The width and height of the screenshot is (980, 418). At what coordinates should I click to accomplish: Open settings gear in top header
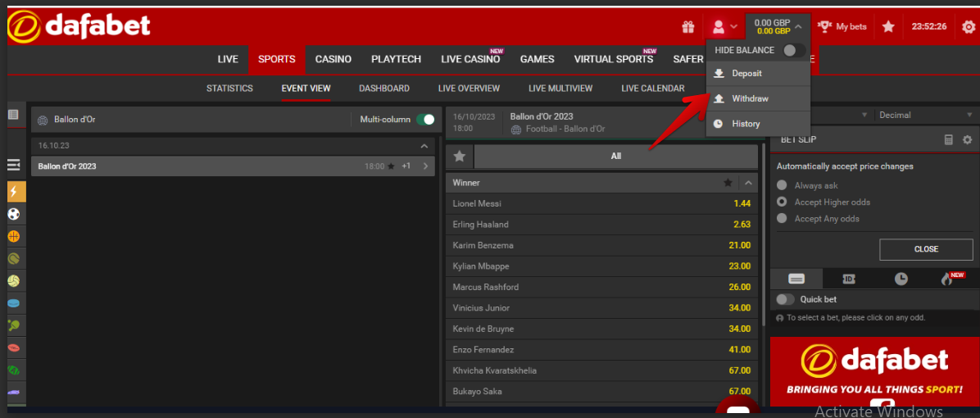969,27
